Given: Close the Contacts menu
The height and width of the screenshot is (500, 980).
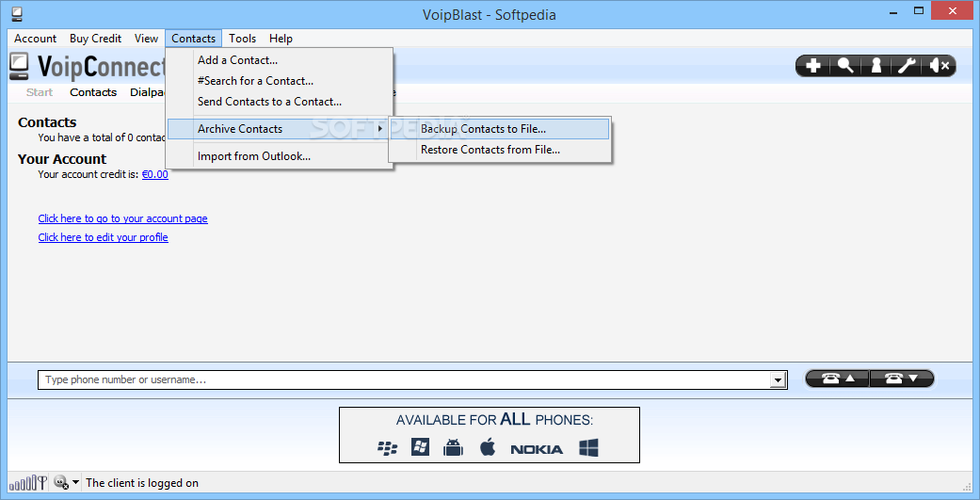Looking at the screenshot, I should [x=194, y=38].
